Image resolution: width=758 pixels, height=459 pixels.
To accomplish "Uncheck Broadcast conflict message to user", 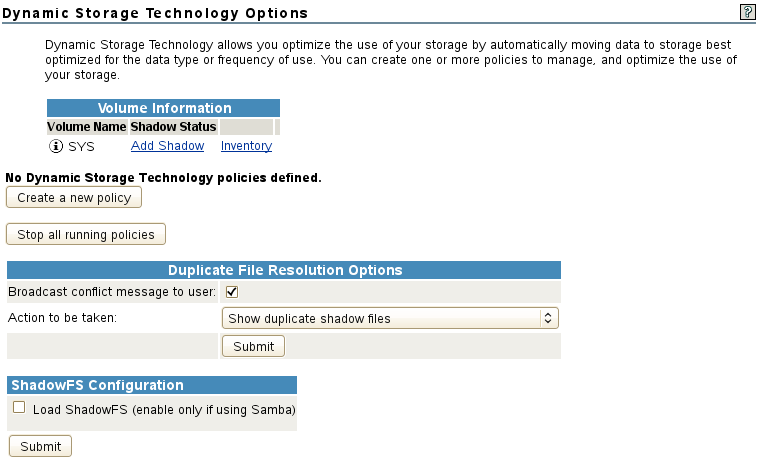I will [x=232, y=292].
